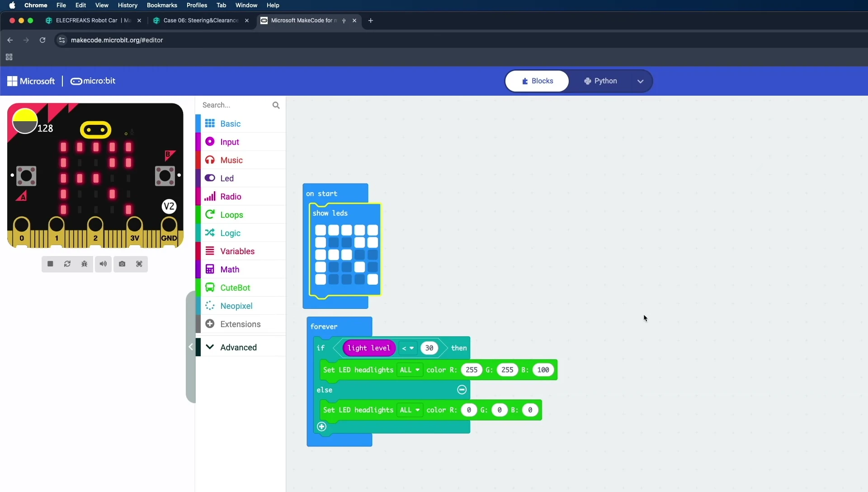Viewport: 868px width, 492px height.
Task: Take a screenshot of the simulator
Action: [122, 264]
